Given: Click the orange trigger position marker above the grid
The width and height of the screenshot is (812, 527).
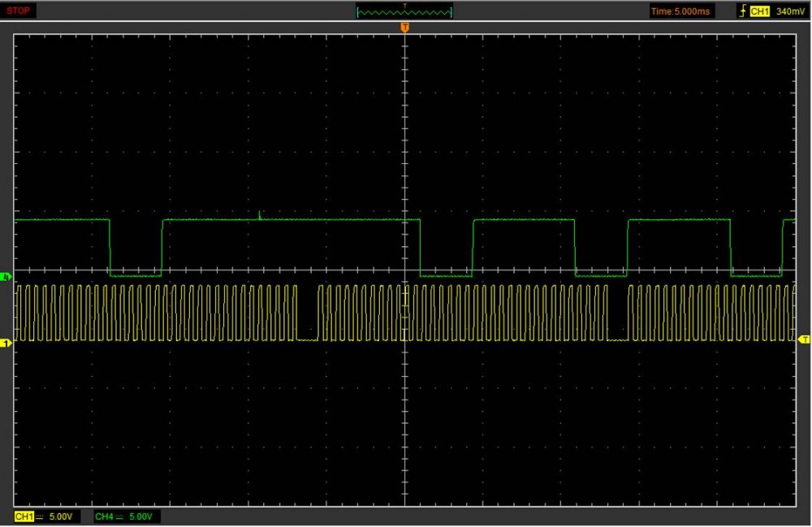Looking at the screenshot, I should (404, 28).
